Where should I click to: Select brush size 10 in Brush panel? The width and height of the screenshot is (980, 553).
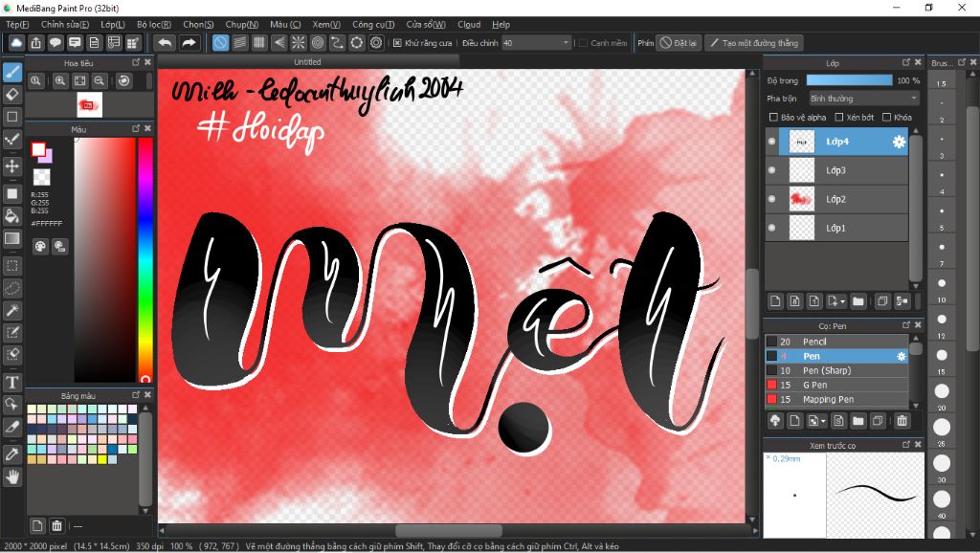tap(942, 283)
